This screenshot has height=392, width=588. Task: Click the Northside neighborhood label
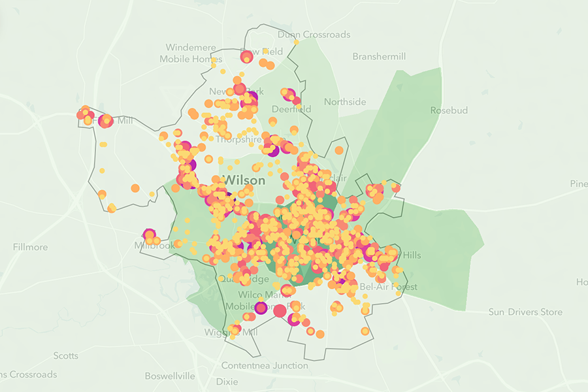pyautogui.click(x=345, y=102)
